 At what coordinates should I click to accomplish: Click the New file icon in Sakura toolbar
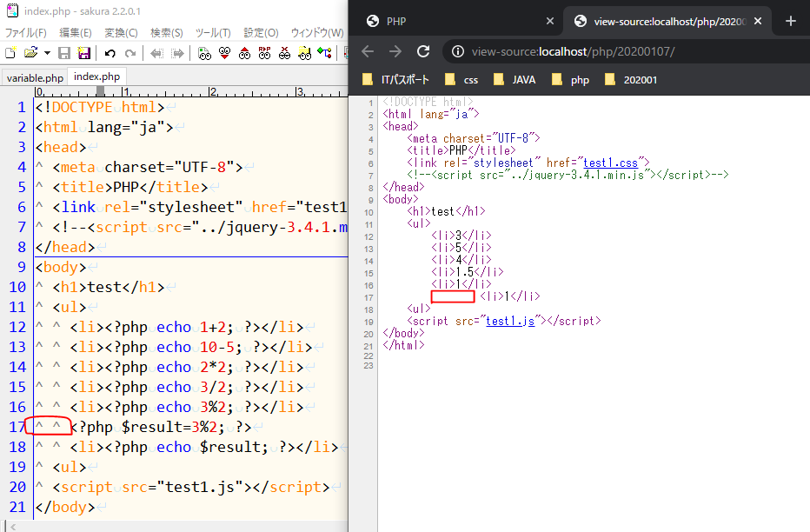(10, 54)
